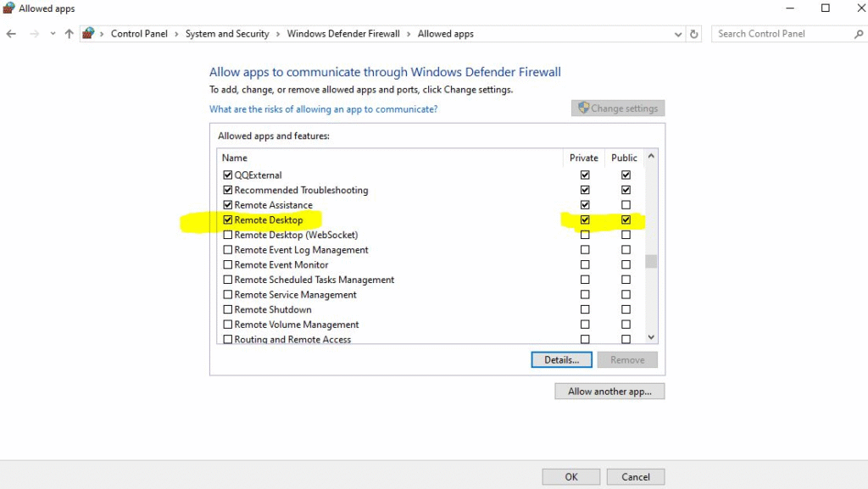
Task: Uncheck the Remote Assistance entry
Action: (x=227, y=204)
